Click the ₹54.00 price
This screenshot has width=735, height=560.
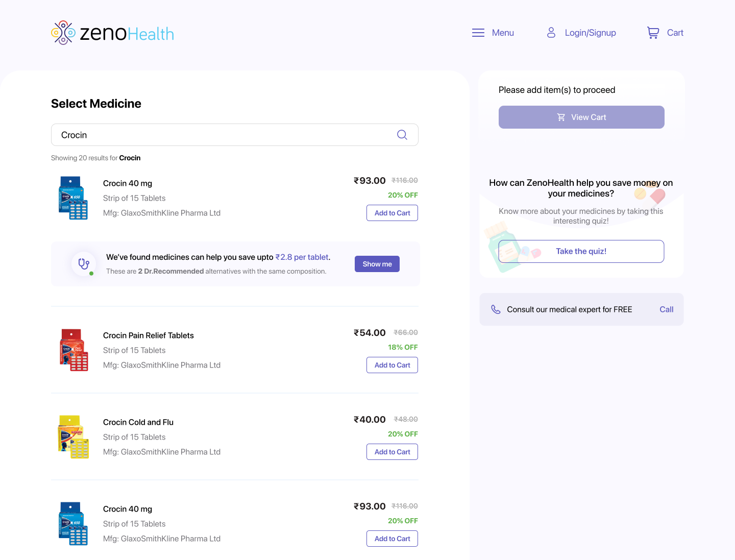[370, 333]
